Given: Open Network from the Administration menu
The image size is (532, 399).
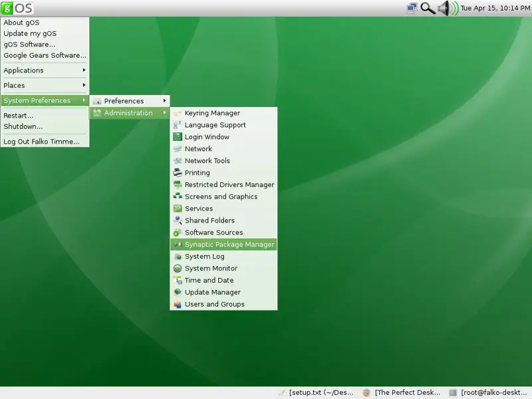Looking at the screenshot, I should click(223, 148).
